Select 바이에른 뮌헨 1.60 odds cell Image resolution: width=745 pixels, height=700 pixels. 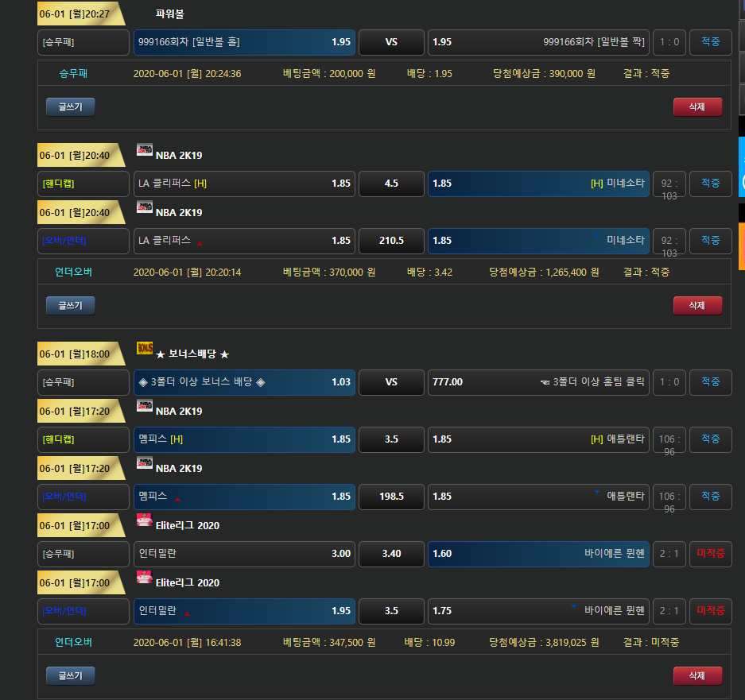click(x=538, y=554)
